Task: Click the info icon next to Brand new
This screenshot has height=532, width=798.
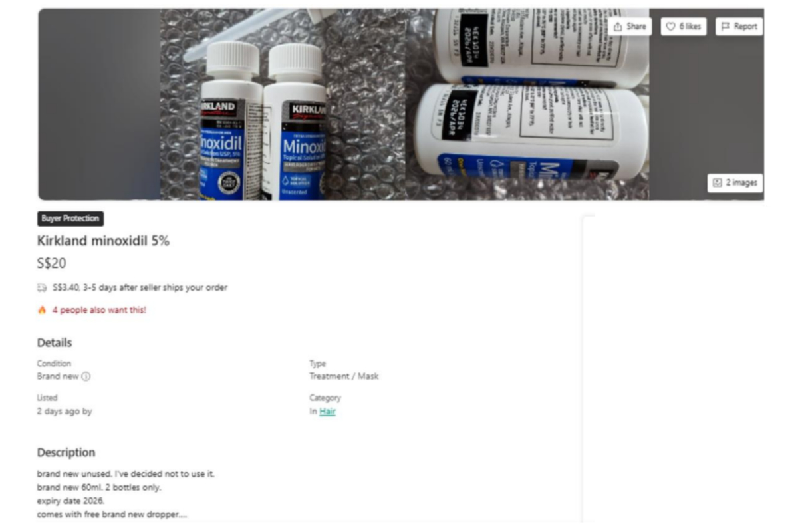Action: coord(86,376)
